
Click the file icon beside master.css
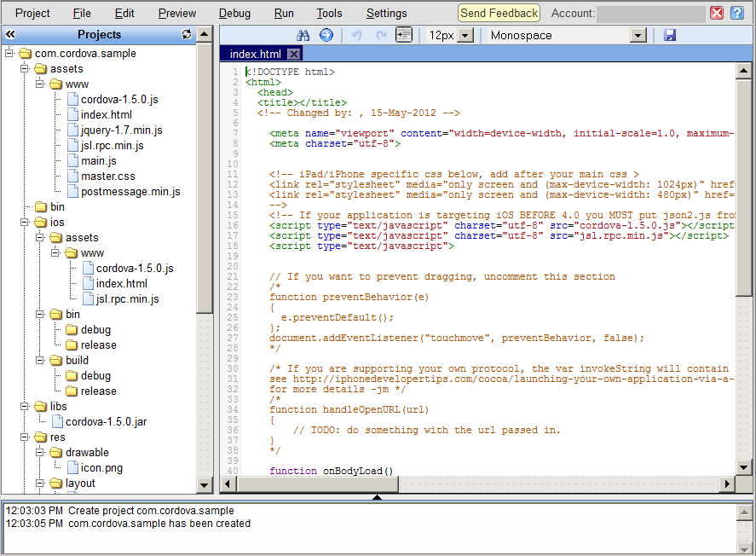(x=72, y=176)
